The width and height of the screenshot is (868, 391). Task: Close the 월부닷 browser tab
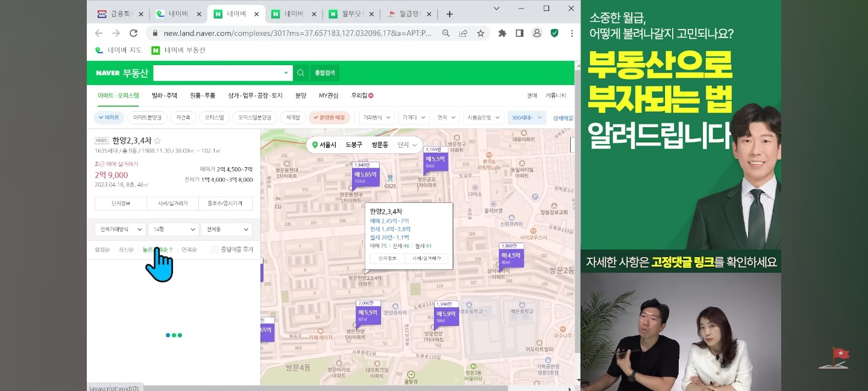(x=371, y=14)
